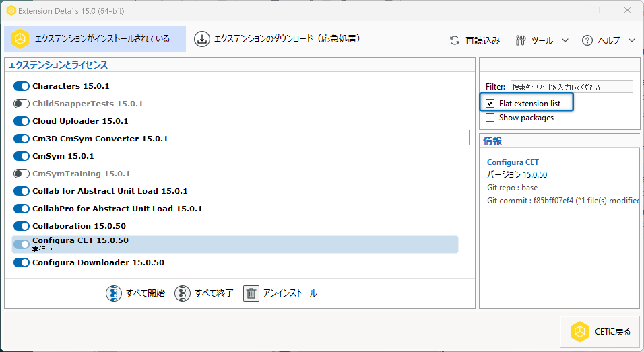Viewport: 644px width, 352px height.
Task: Click the yellow hexagon installed extensions icon
Action: (x=20, y=39)
